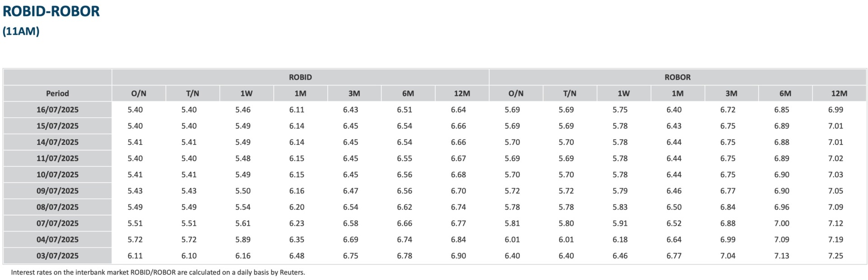Select the 3M header under ROBID
Screen dimensions: 868x280
354,94
